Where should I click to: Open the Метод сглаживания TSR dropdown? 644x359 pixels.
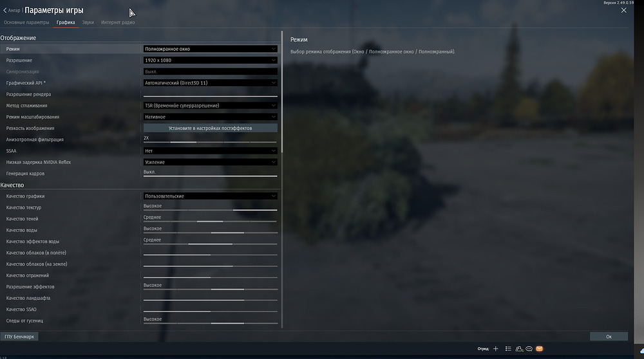210,106
